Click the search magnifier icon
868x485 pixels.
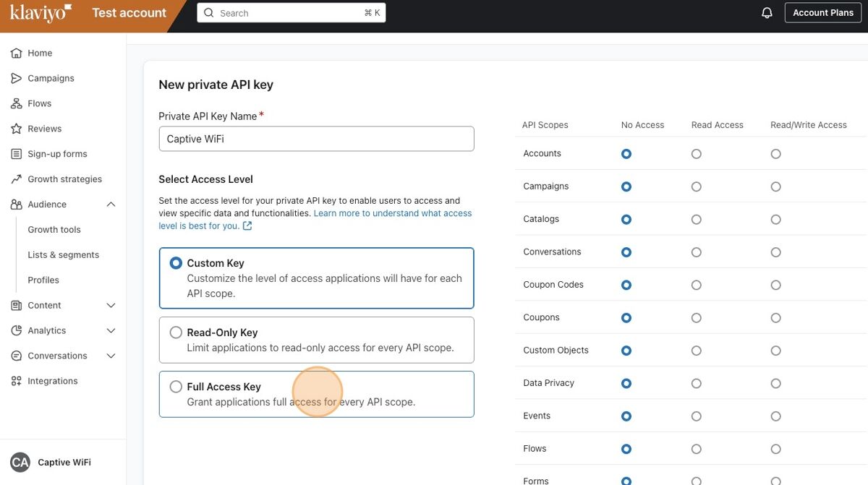(209, 13)
